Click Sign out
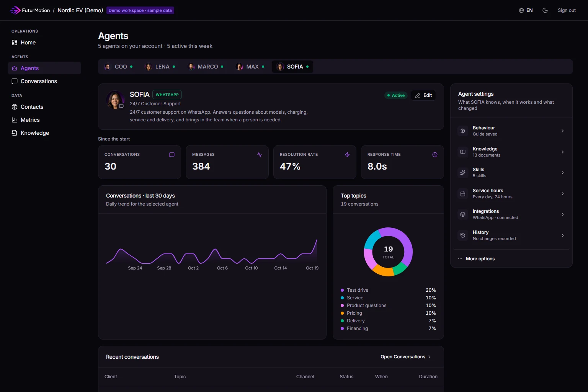 (567, 10)
